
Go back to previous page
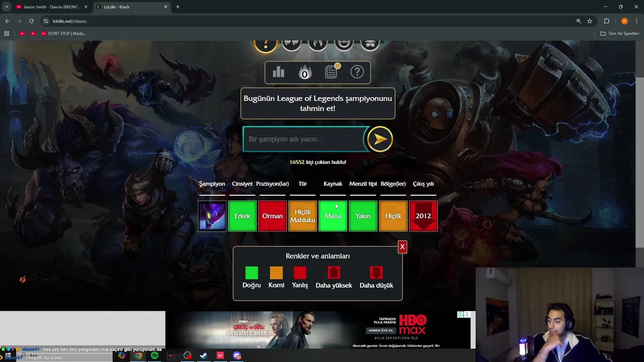pos(7,21)
